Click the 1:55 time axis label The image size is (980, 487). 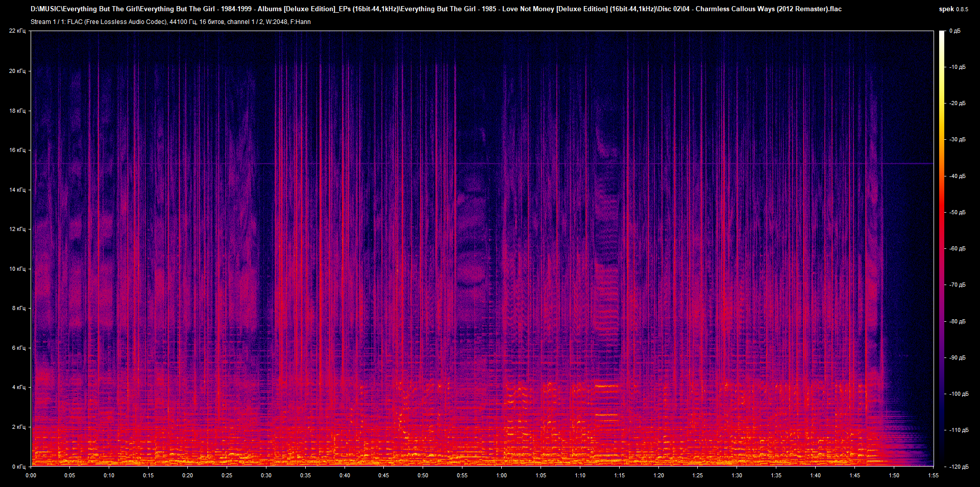click(934, 475)
